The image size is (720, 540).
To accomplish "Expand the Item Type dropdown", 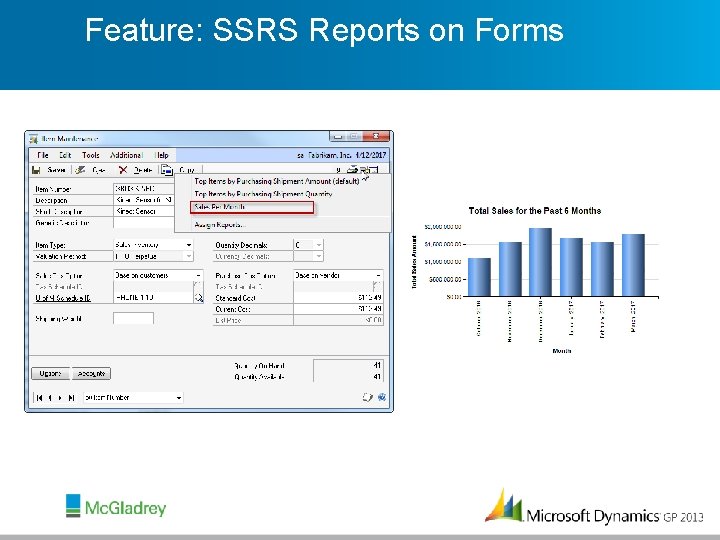I will [189, 245].
